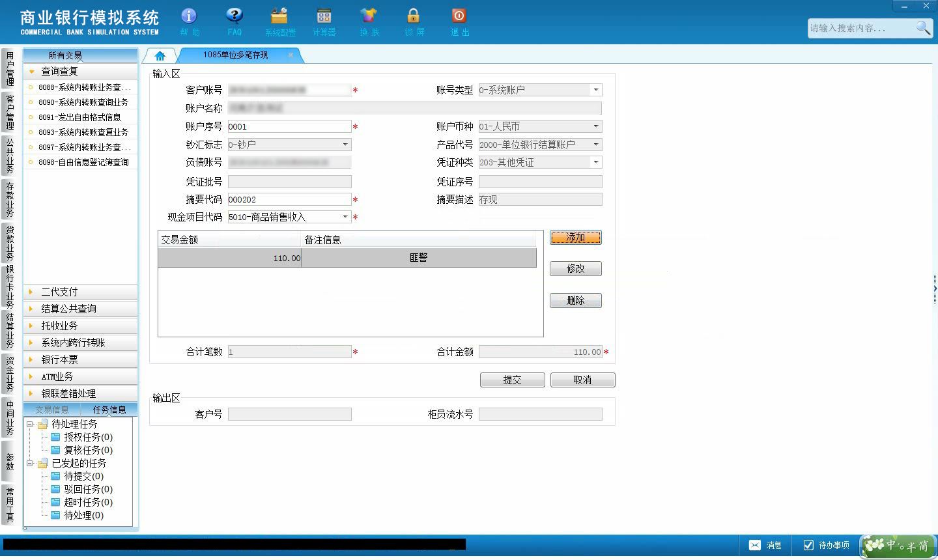Open the 凭证种类 dropdown
The image size is (938, 560).
click(x=596, y=162)
